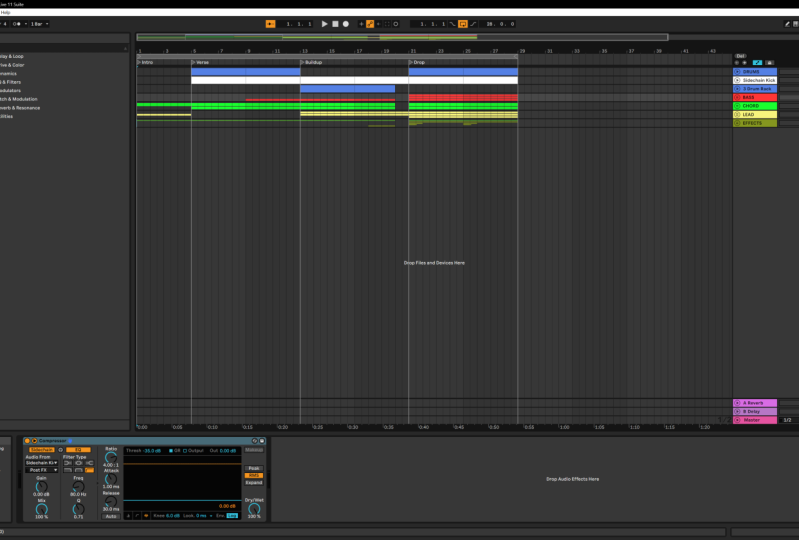
Task: Click the Compressor Dry/Wet knob
Action: (x=254, y=509)
